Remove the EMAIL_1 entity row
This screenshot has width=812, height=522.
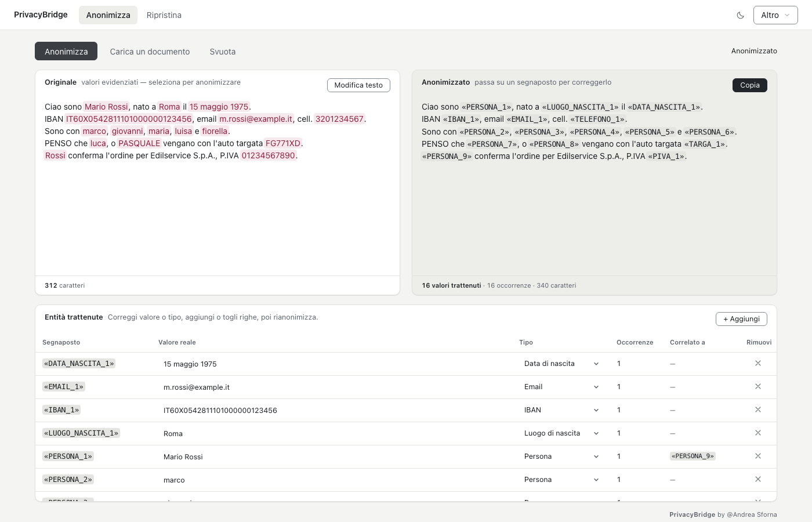[758, 387]
